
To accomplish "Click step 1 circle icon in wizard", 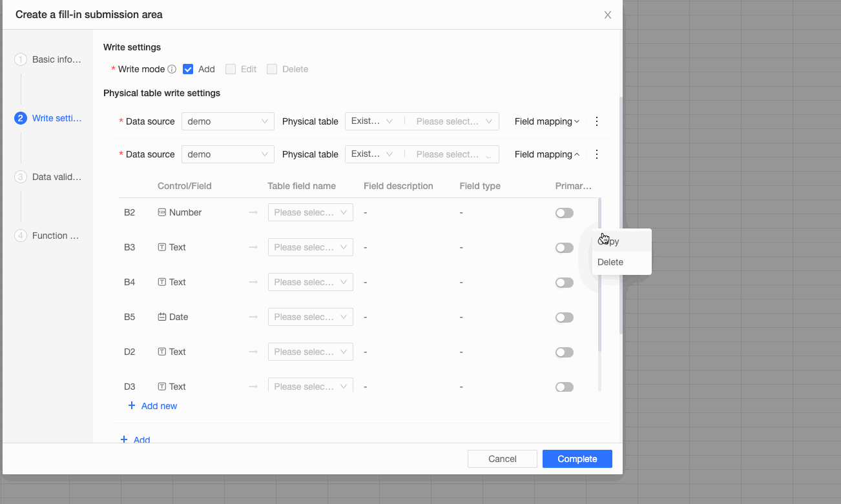I will click(x=21, y=59).
